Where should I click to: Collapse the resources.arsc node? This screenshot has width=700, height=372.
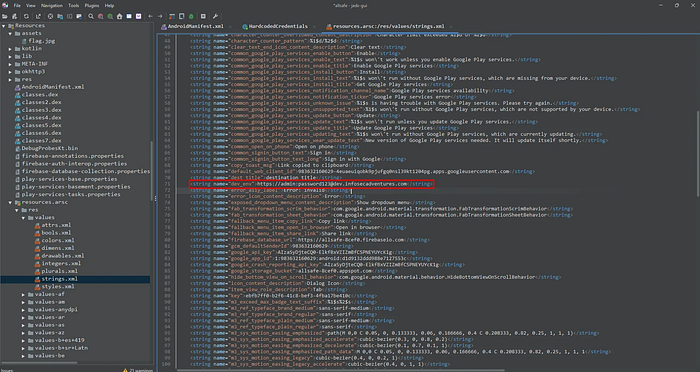[x=10, y=202]
